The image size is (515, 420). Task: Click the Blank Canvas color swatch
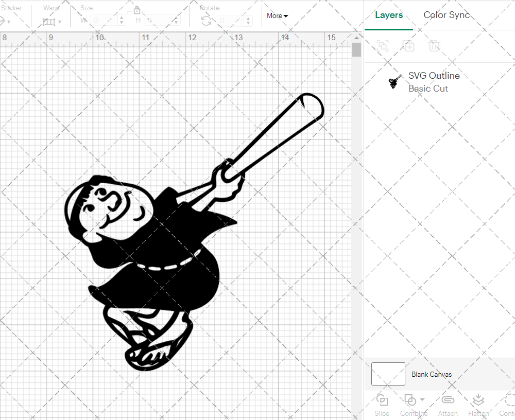[388, 374]
